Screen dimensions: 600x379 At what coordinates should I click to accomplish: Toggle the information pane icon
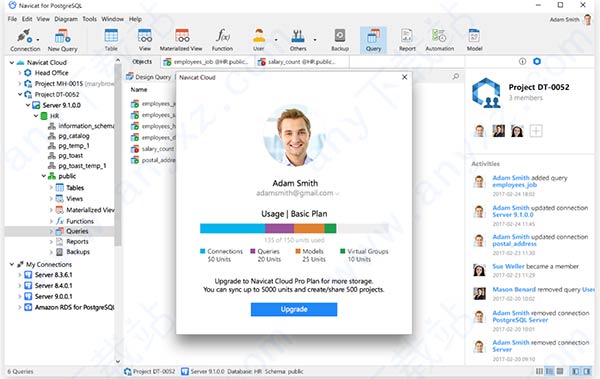pyautogui.click(x=522, y=61)
